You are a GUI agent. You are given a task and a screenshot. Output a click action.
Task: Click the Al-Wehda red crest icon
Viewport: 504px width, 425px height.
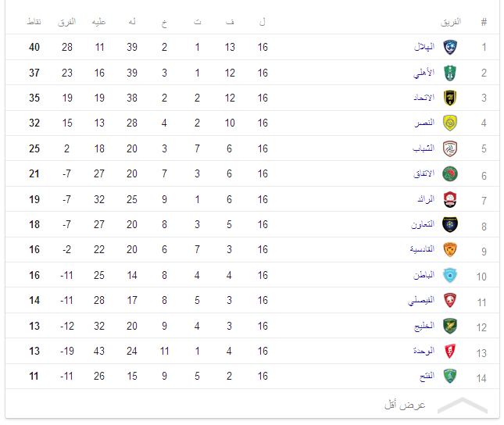pos(450,351)
